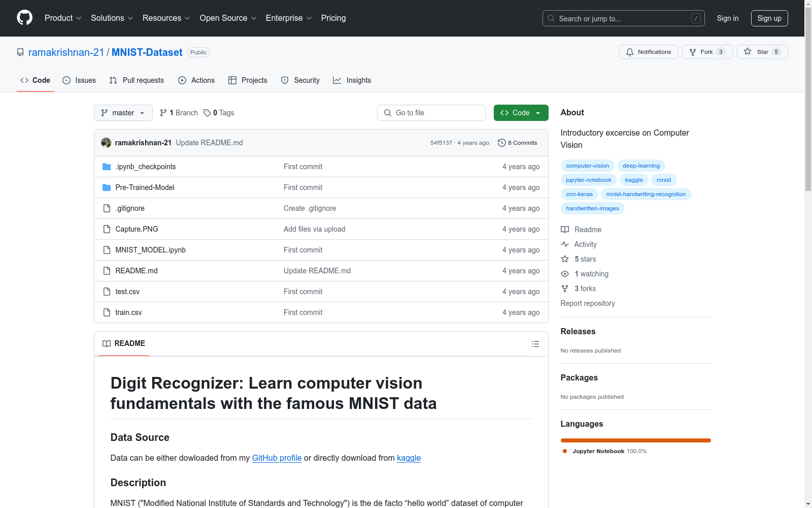Click the Go to file search field

431,113
